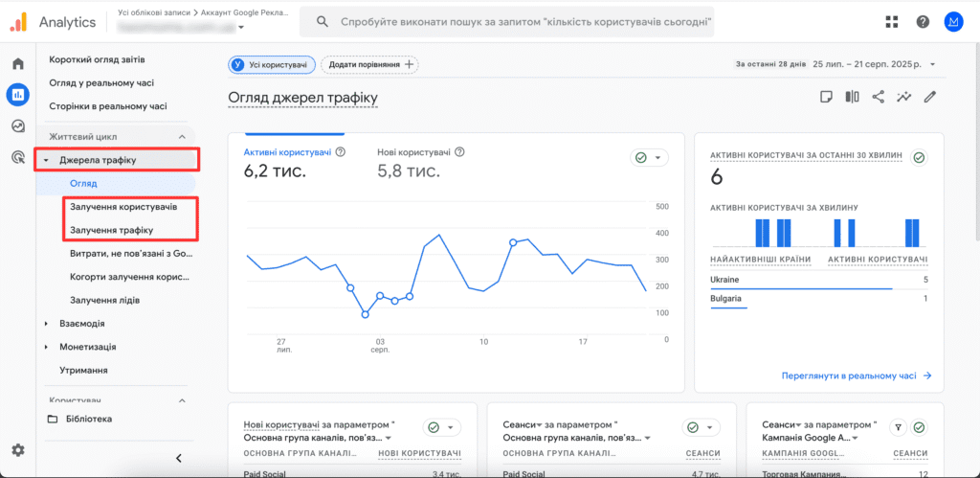Screen dimensions: 980x478
Task: Open account property selector dropdown
Action: (241, 27)
